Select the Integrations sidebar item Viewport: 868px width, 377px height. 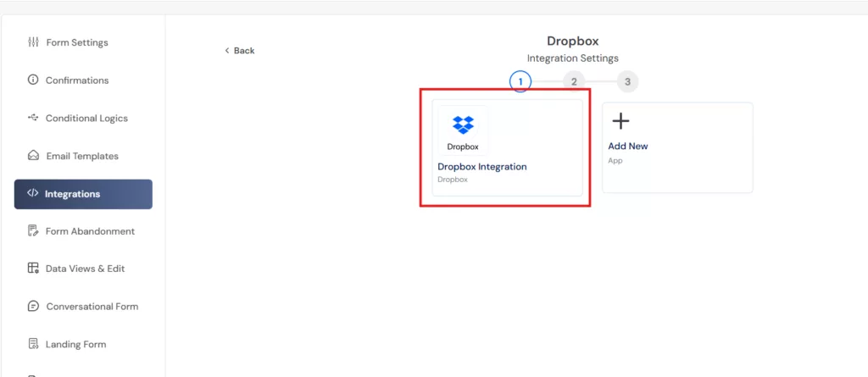click(83, 194)
